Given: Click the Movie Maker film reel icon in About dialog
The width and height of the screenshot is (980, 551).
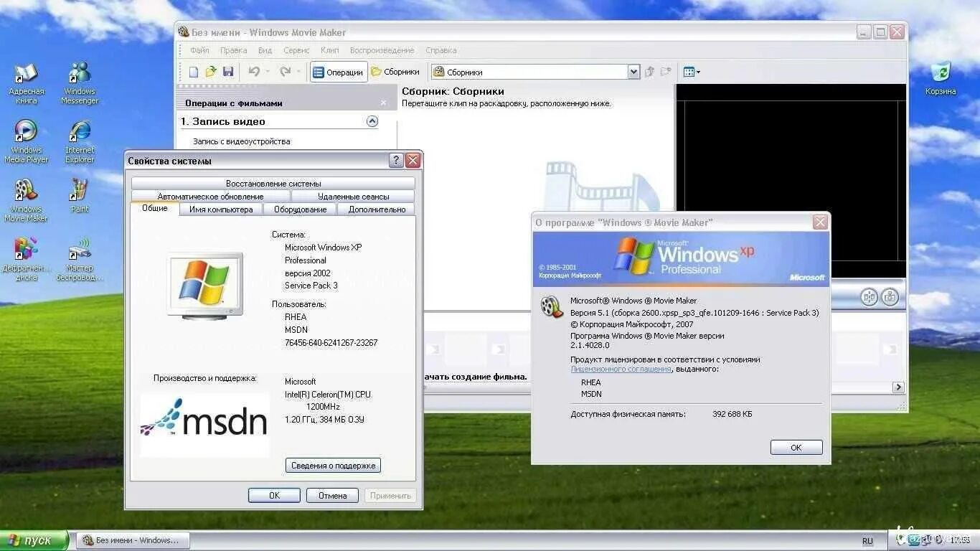Looking at the screenshot, I should pyautogui.click(x=552, y=306).
